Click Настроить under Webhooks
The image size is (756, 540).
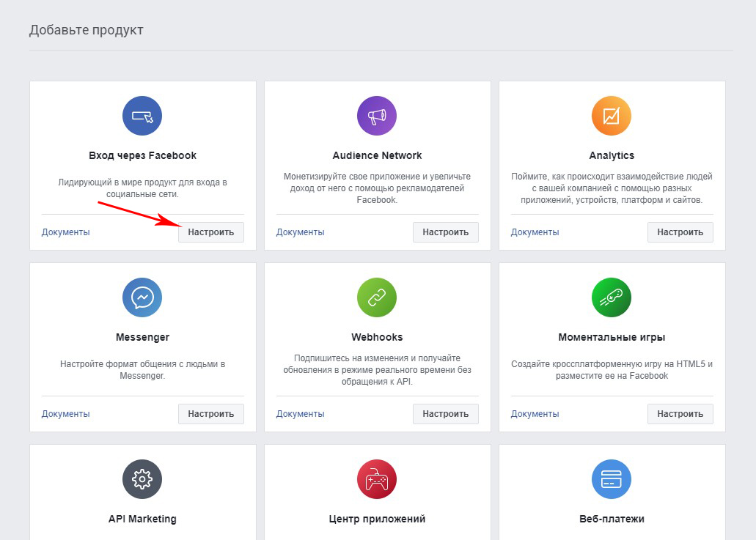point(446,414)
